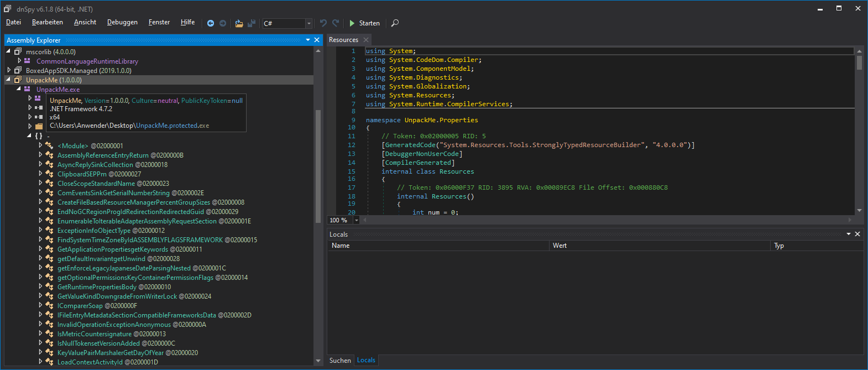Click the UnpackMe.exe module icon
Screen dimensions: 868x370
27,89
